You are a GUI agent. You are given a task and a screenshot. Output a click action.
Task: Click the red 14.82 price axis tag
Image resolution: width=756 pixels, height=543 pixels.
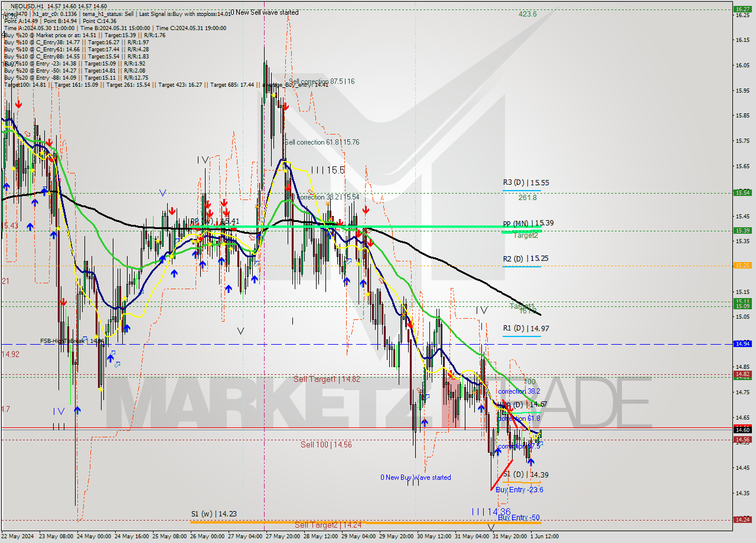click(x=742, y=374)
